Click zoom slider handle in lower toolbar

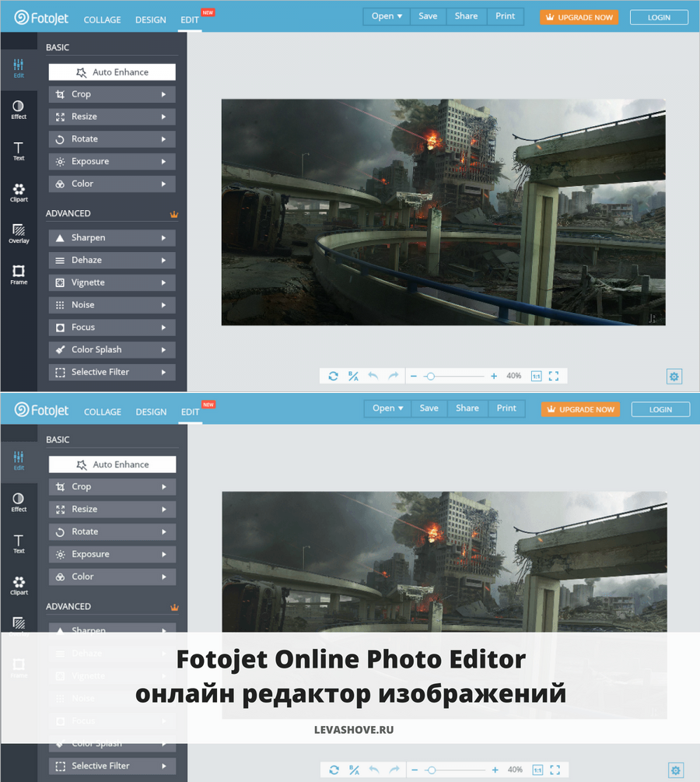pos(432,770)
